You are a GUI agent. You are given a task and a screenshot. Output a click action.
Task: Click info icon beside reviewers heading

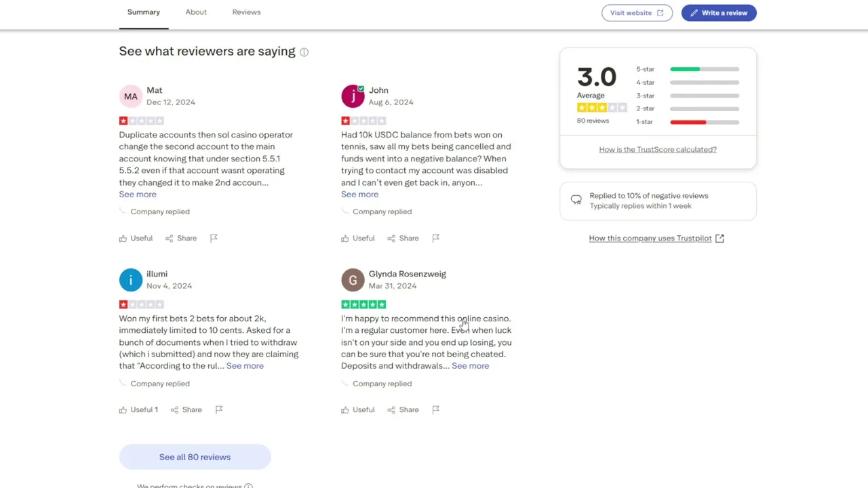[x=304, y=52]
